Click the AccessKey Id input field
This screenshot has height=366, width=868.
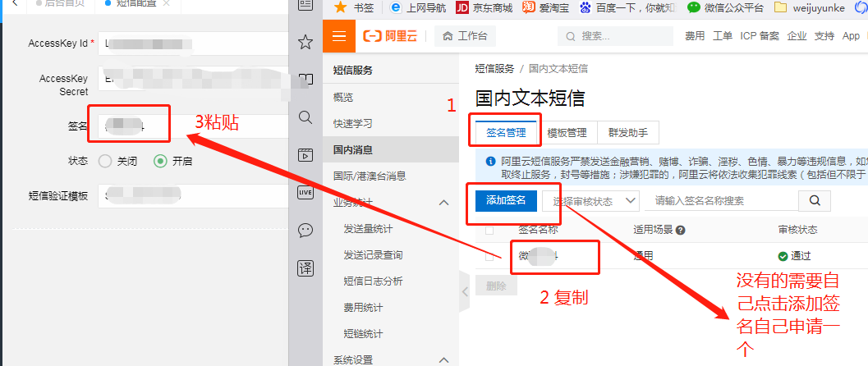pos(193,43)
